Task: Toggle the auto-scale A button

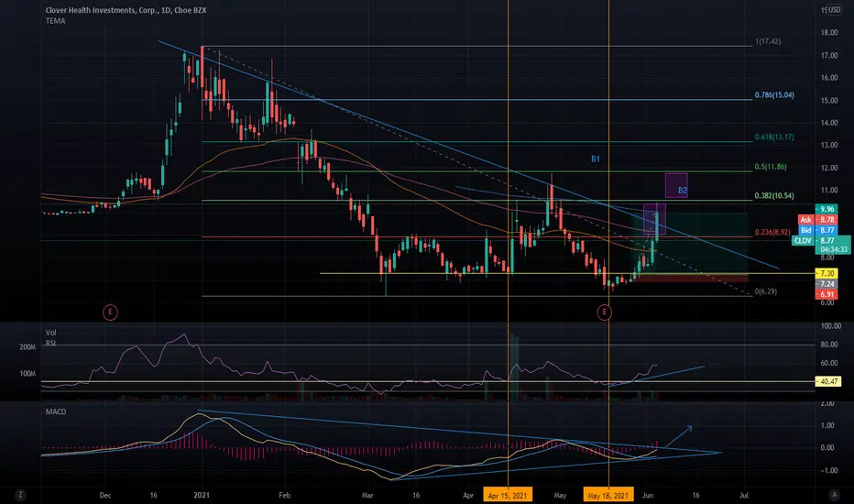Action: pos(834,495)
